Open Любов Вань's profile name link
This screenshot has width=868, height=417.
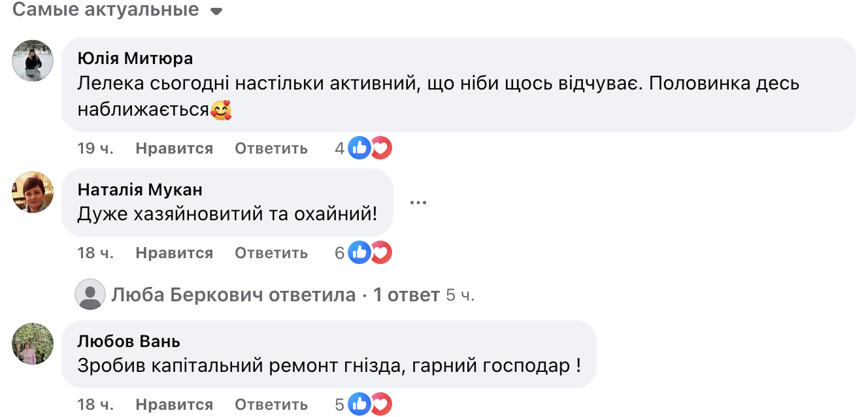129,341
